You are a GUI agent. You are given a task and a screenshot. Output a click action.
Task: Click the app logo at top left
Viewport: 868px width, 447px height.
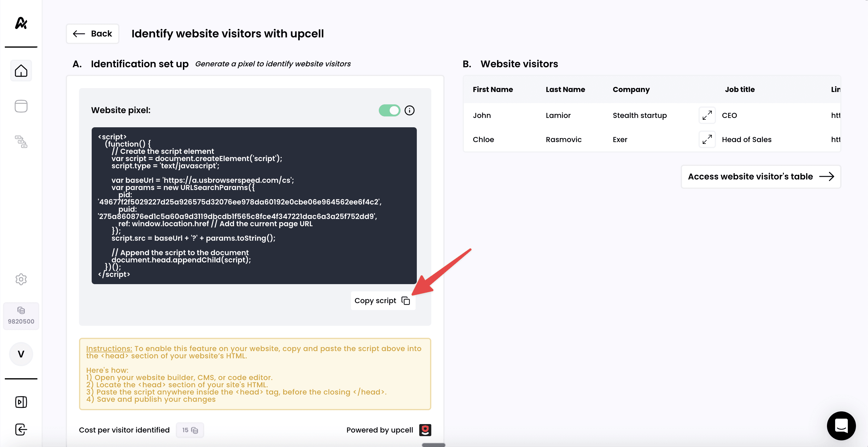click(21, 23)
